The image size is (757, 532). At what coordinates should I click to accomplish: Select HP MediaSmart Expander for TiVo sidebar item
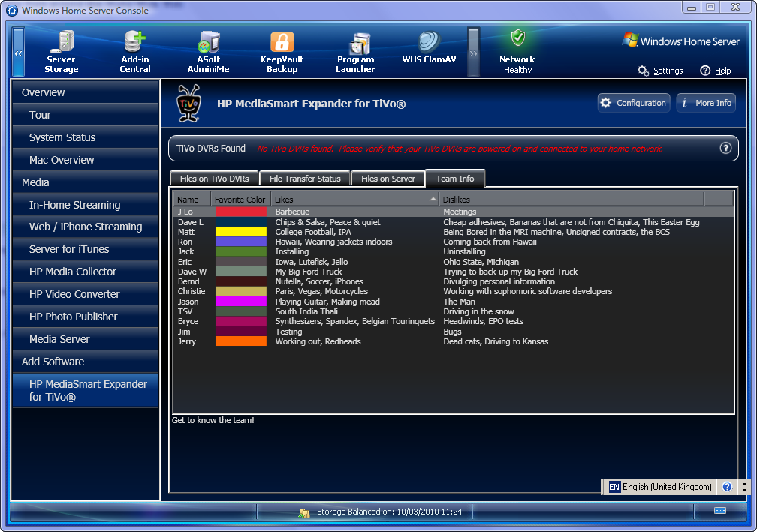[86, 391]
